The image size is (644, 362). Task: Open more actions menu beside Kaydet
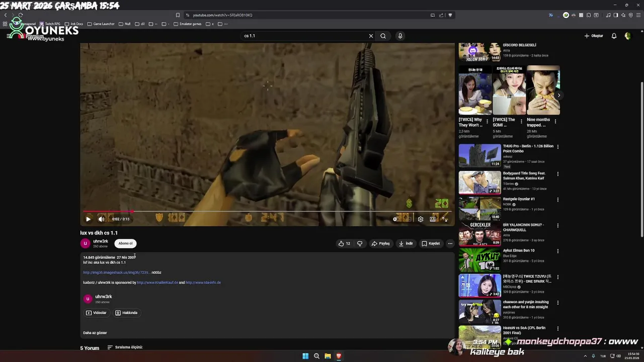[450, 243]
